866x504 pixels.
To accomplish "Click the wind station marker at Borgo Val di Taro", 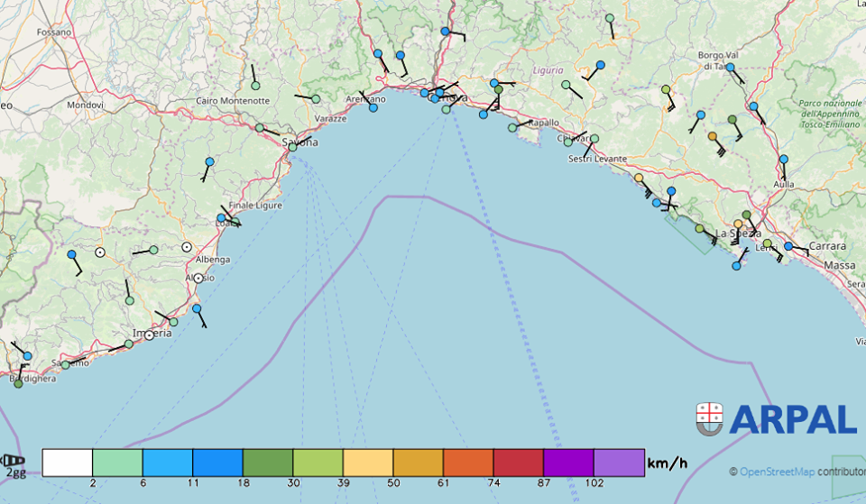I will [730, 68].
